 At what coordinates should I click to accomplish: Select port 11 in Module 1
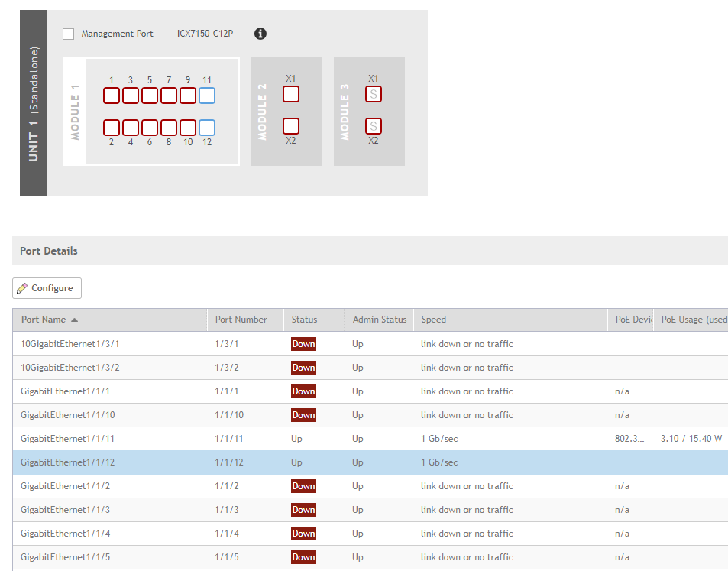point(207,96)
